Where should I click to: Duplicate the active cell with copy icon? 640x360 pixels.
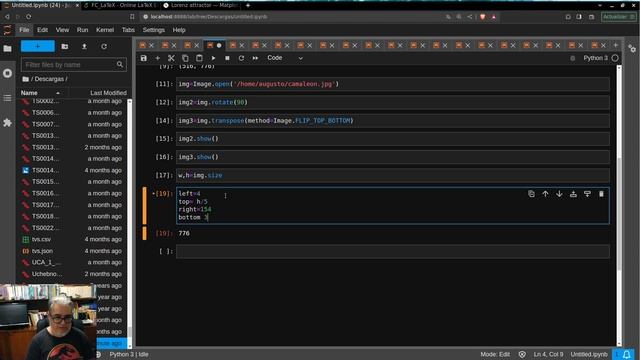pos(531,194)
